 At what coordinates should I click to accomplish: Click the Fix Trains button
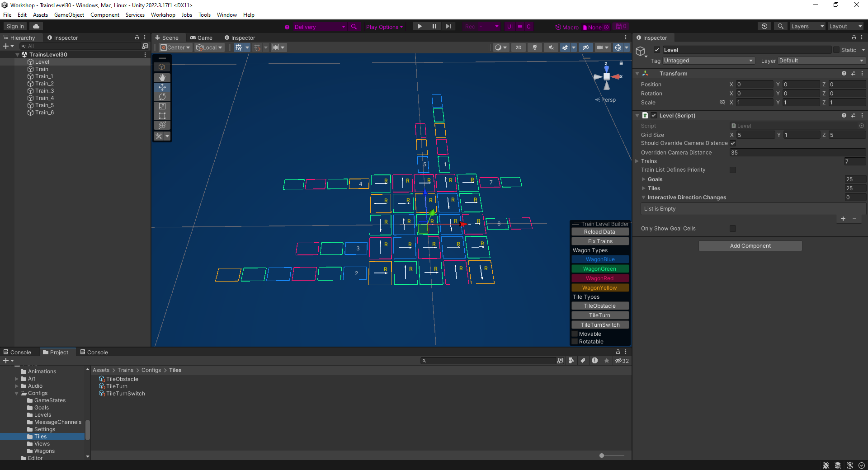point(600,241)
